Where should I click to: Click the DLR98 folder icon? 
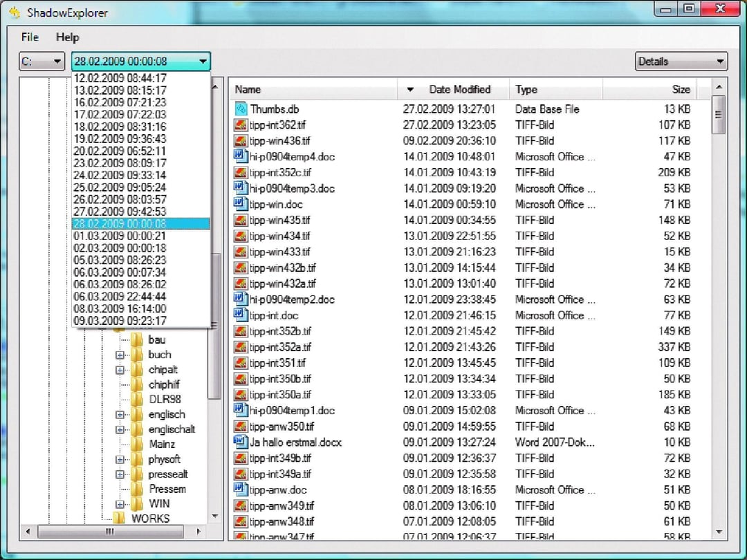pos(137,400)
